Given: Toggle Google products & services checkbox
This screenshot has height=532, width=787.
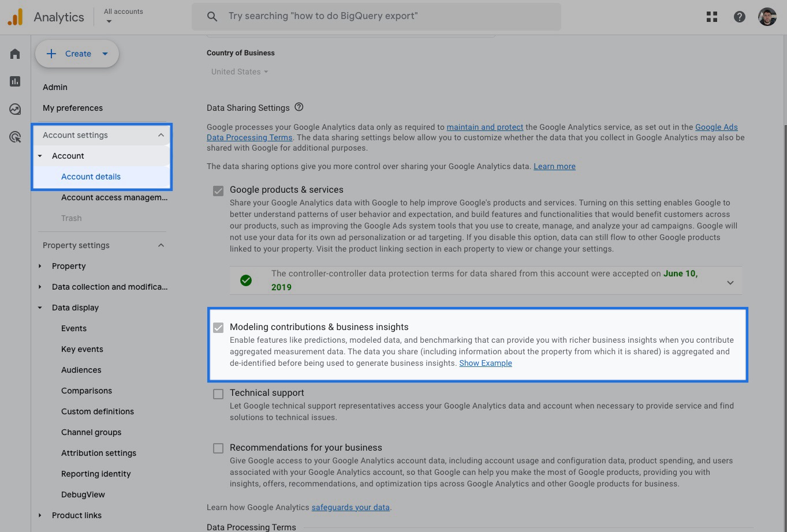Looking at the screenshot, I should [x=218, y=190].
